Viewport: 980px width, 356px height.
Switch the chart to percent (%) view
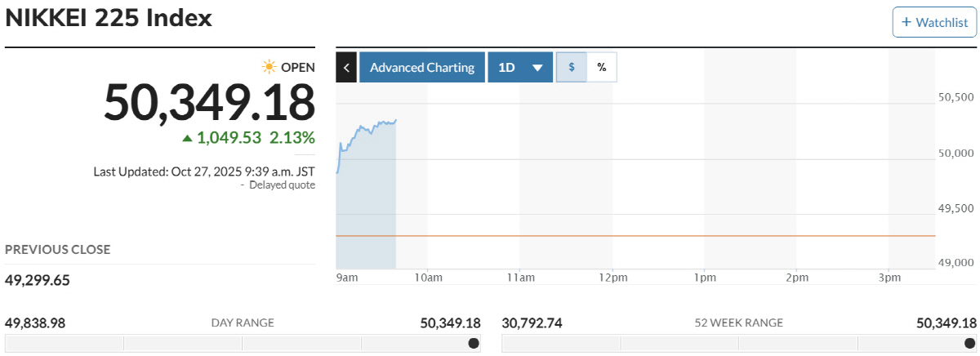[x=602, y=68]
